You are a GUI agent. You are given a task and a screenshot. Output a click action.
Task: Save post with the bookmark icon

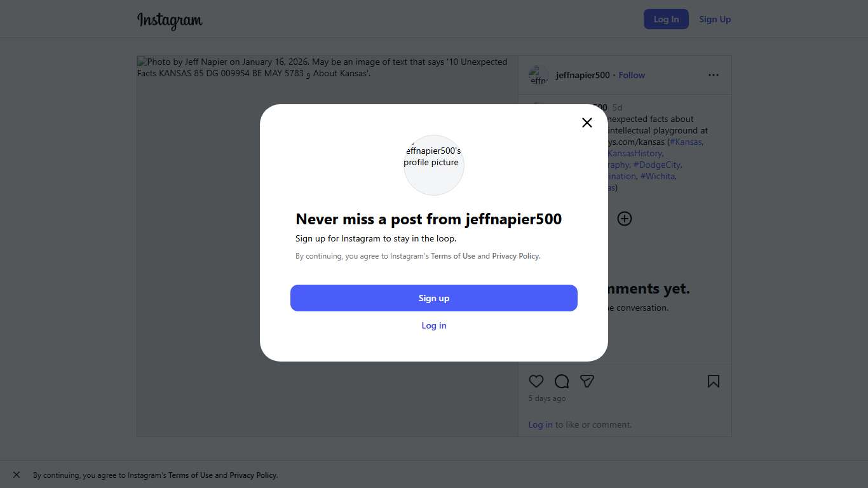(714, 381)
